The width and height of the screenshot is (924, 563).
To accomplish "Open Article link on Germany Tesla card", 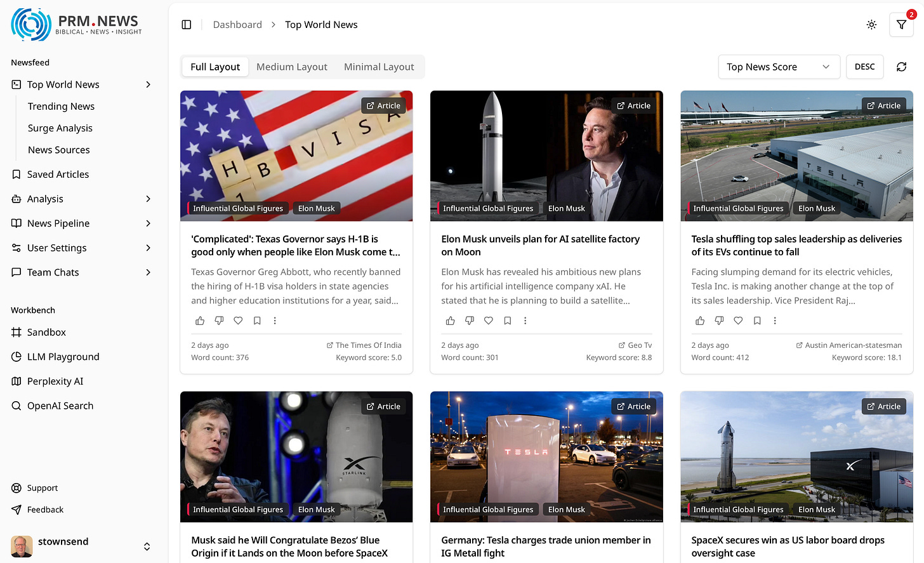I will tap(633, 406).
